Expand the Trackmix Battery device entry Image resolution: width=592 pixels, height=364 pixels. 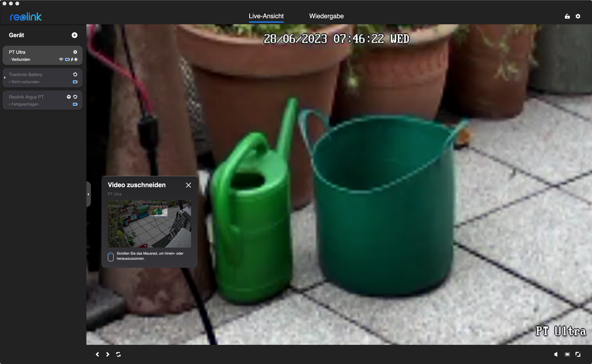[5, 78]
